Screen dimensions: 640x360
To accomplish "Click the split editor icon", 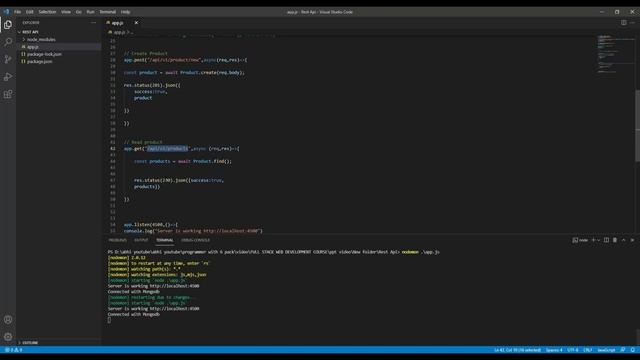I will tap(624, 23).
